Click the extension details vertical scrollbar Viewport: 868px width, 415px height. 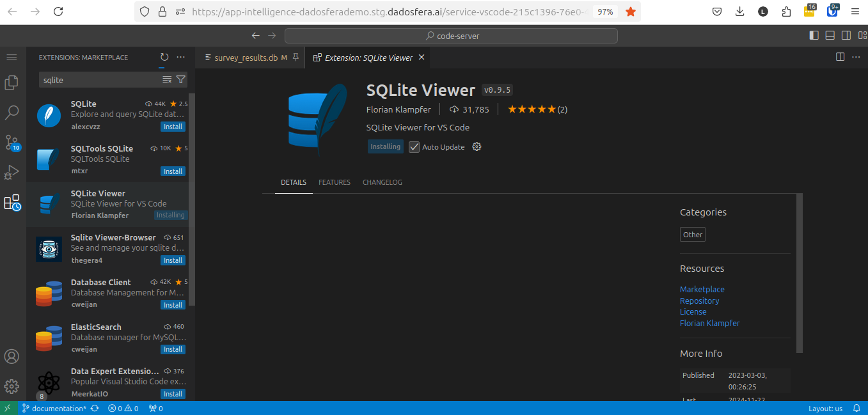coord(800,273)
